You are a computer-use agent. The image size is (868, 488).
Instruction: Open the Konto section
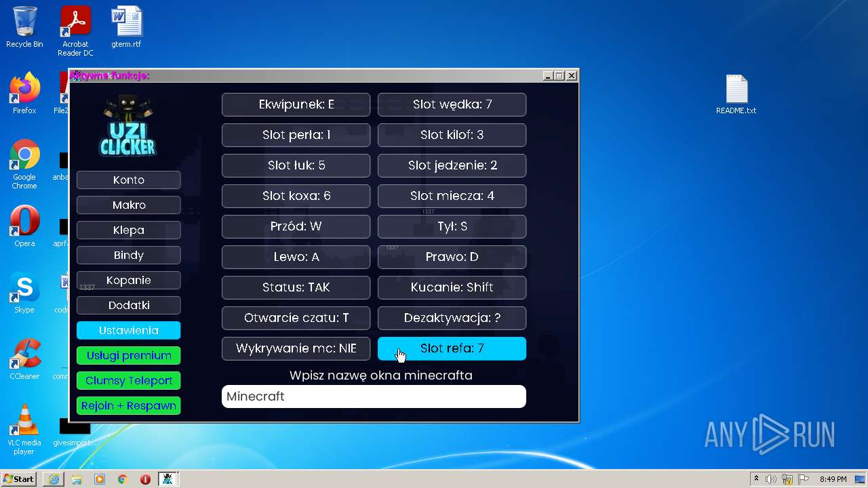(129, 180)
